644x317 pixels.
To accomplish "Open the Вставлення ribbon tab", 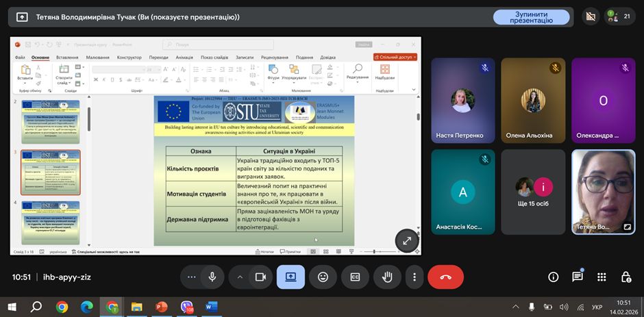I will click(67, 58).
